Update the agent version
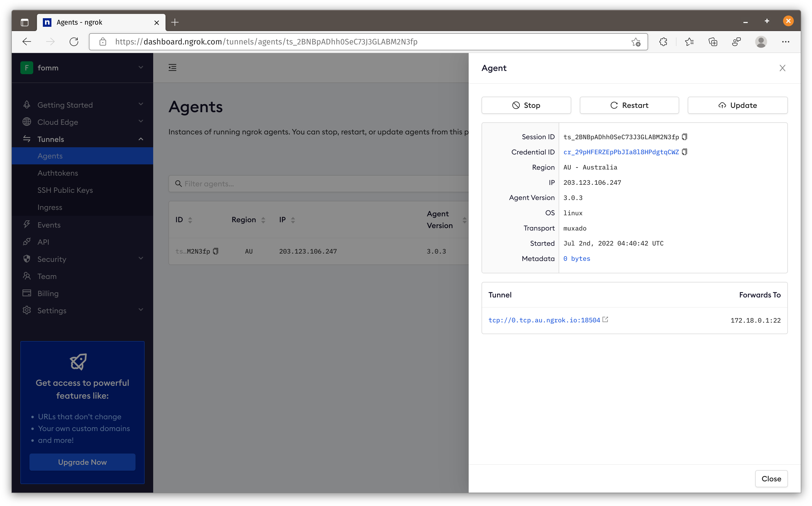This screenshot has height=506, width=812. point(737,105)
